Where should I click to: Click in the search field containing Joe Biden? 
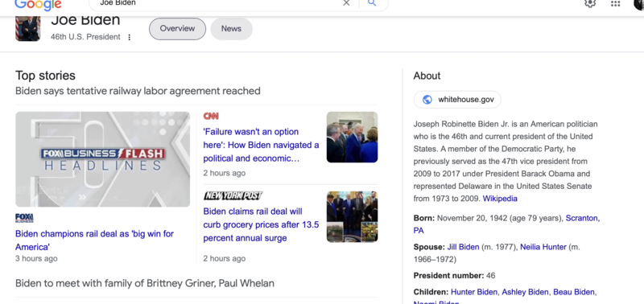tap(217, 3)
